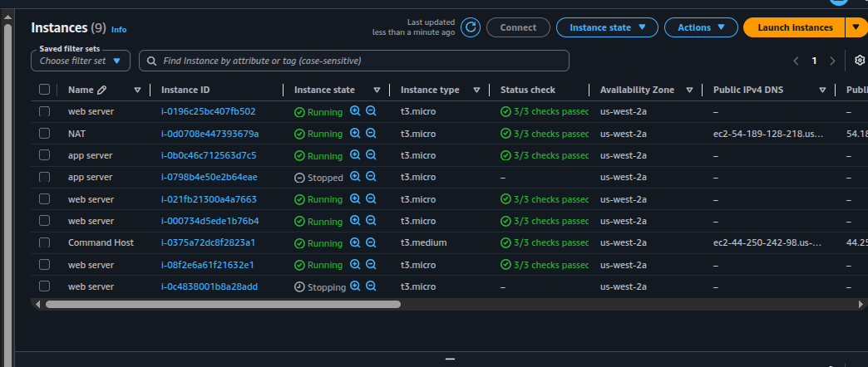Zoom-out icon on Command Host row

click(x=371, y=242)
